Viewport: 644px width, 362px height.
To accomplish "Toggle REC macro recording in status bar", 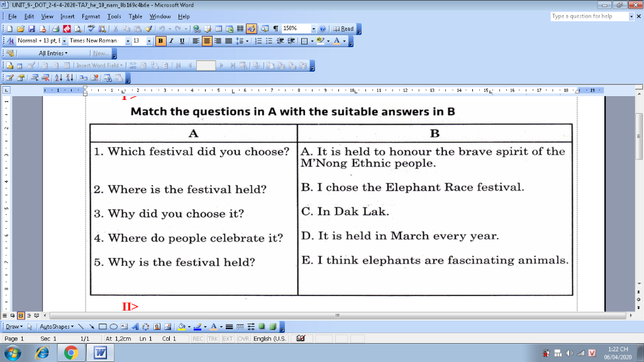I will [x=197, y=339].
